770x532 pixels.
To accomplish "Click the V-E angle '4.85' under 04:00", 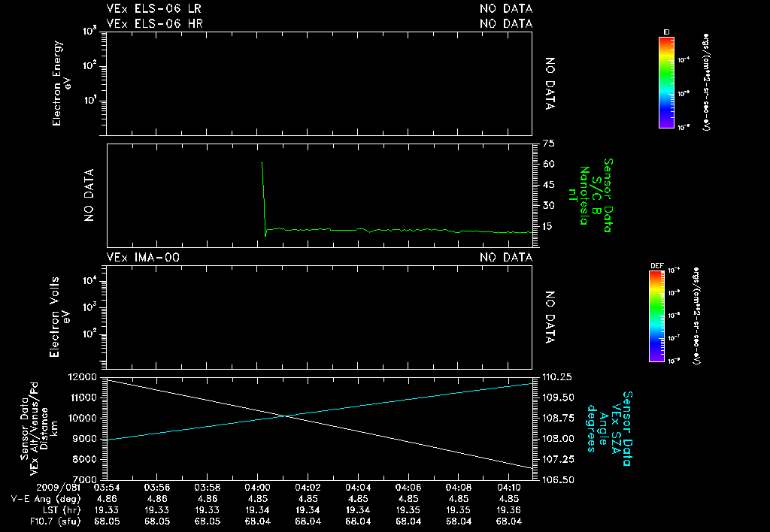I will pyautogui.click(x=257, y=499).
